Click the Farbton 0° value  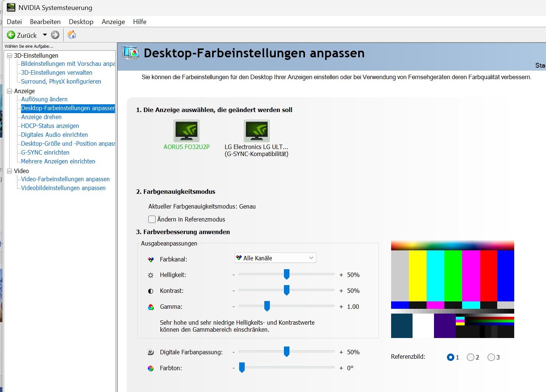[350, 368]
